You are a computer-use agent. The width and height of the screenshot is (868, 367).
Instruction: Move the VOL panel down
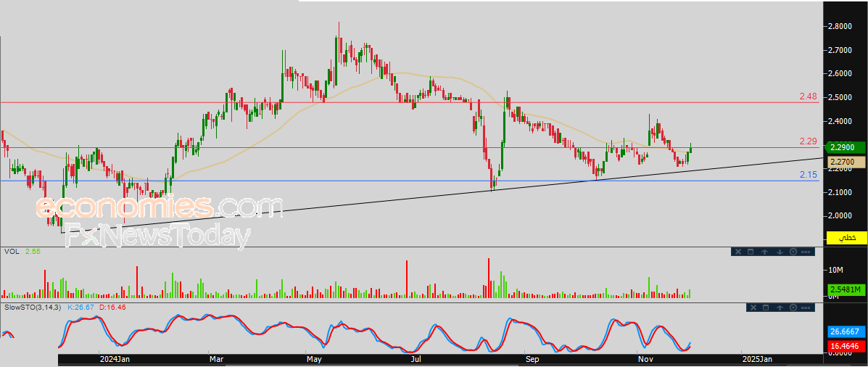[x=780, y=252]
